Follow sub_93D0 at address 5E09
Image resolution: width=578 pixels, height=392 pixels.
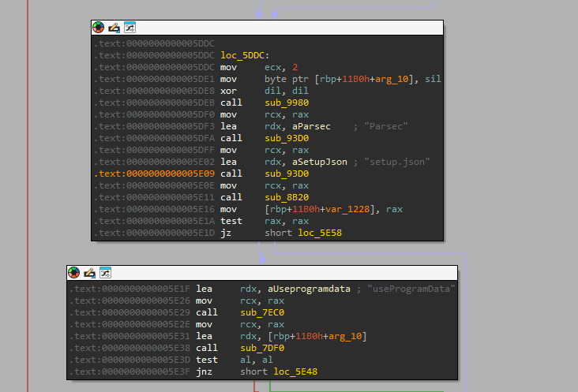coord(287,174)
